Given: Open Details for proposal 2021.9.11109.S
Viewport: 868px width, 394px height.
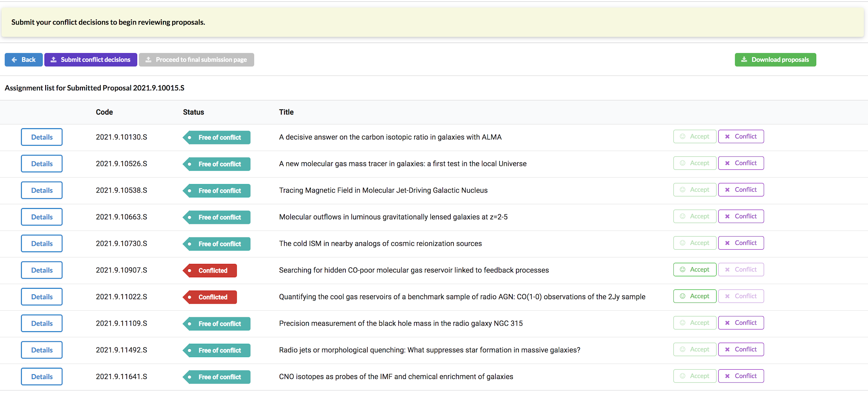Looking at the screenshot, I should [x=42, y=324].
